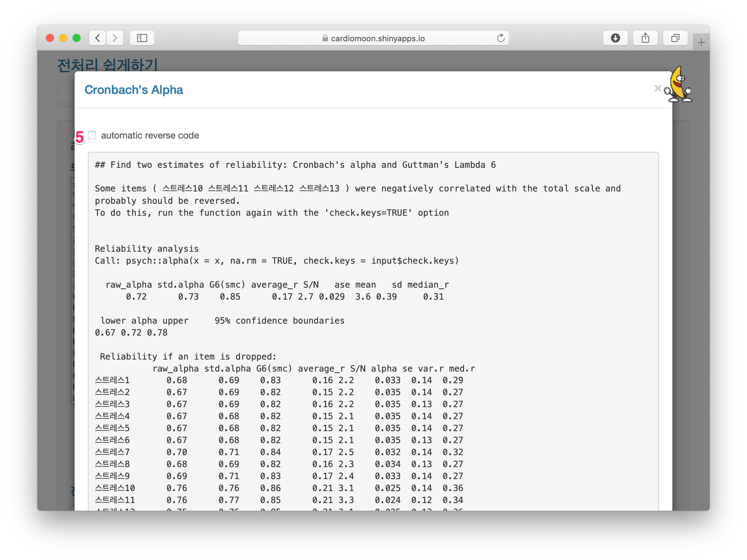The image size is (747, 560).
Task: Go back to the previous page
Action: click(98, 38)
